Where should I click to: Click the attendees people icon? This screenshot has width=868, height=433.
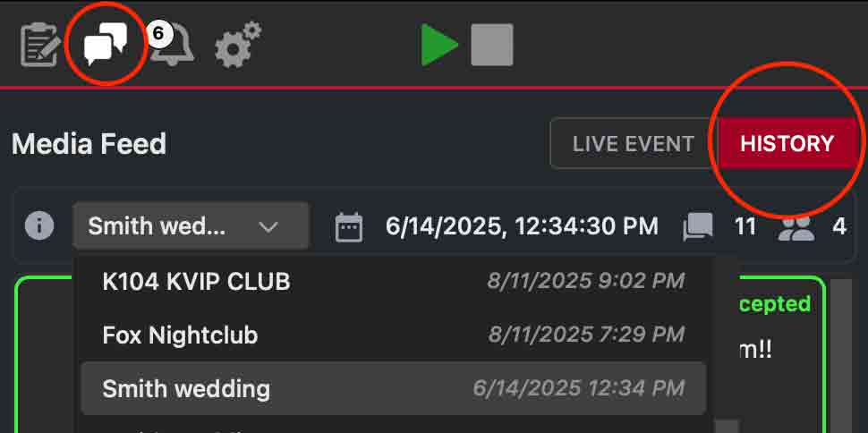[796, 226]
